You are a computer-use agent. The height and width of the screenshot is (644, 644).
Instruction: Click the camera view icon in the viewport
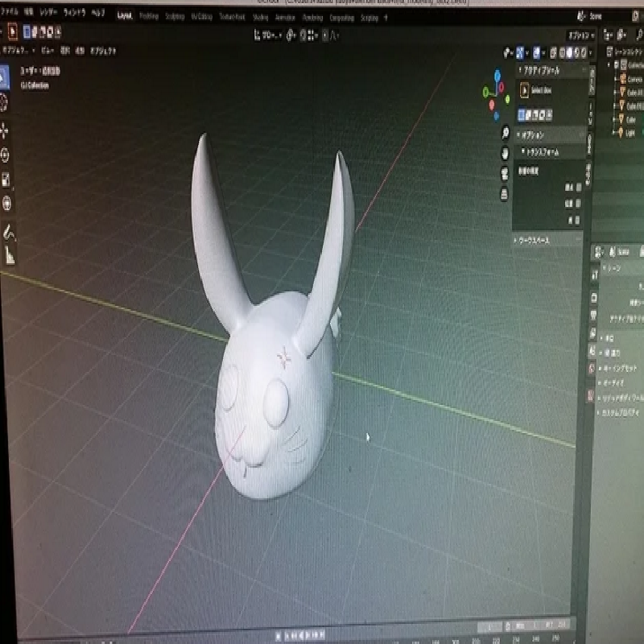pyautogui.click(x=504, y=173)
